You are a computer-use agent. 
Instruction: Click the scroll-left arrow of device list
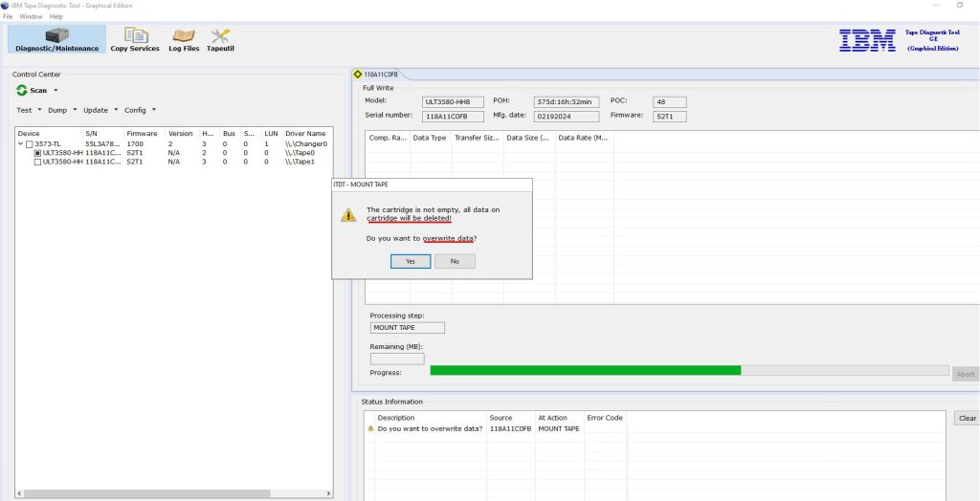click(x=19, y=493)
